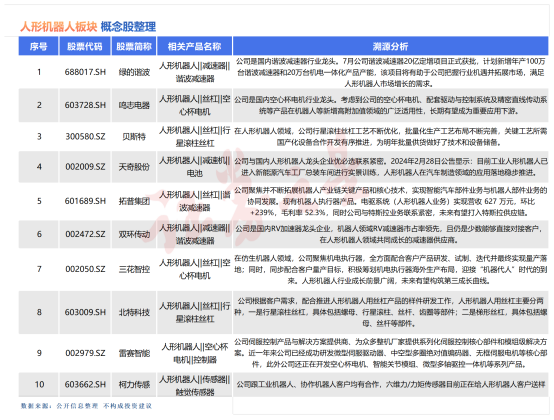Click analysis text for 贝斯特 row
Viewport: 554px width, 420px height.
pos(390,137)
